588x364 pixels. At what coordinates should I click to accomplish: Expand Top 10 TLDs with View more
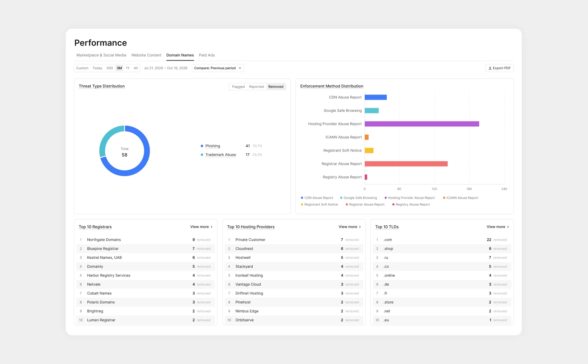point(498,227)
